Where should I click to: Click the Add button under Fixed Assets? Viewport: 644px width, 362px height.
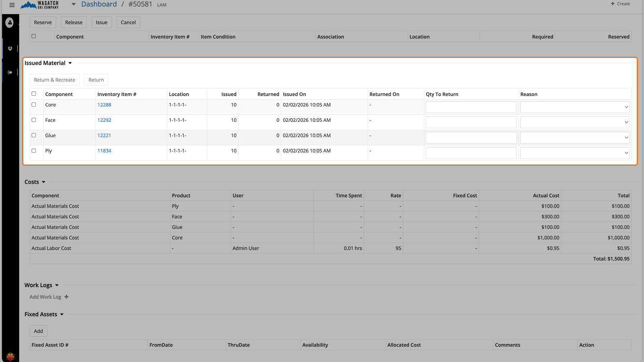tap(39, 331)
